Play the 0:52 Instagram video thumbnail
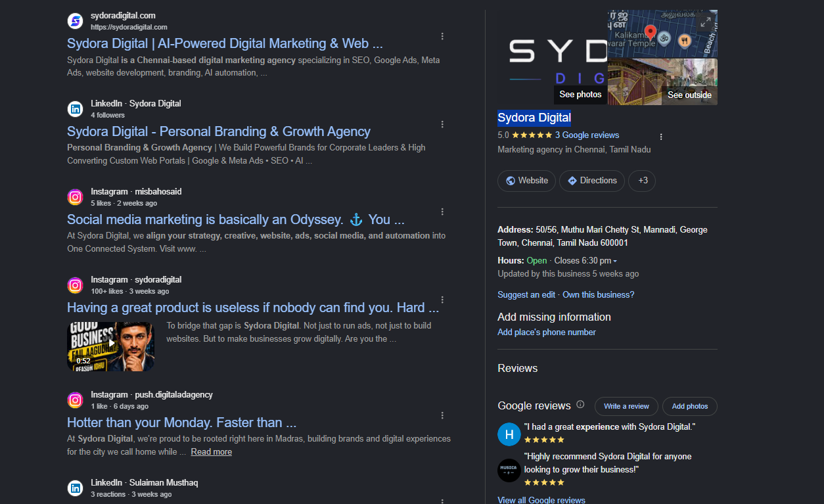This screenshot has width=824, height=504. click(x=110, y=346)
